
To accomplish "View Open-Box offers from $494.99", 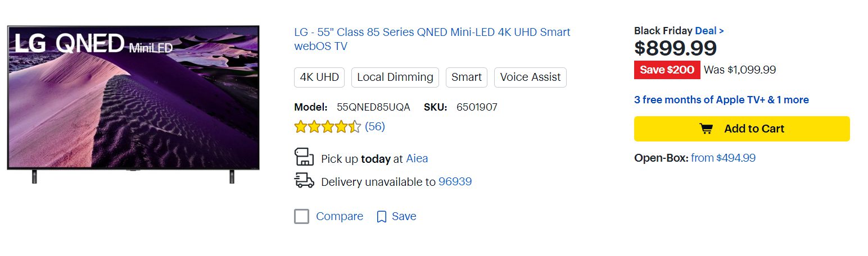I will click(723, 158).
